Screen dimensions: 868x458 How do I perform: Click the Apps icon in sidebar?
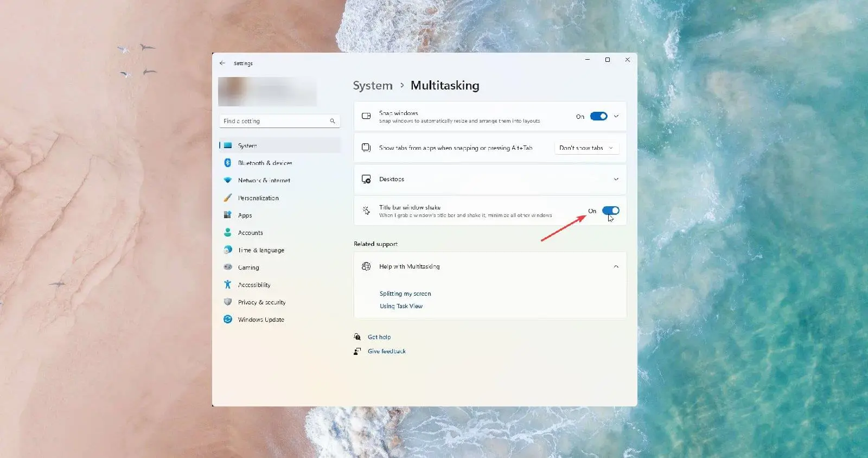pos(228,215)
